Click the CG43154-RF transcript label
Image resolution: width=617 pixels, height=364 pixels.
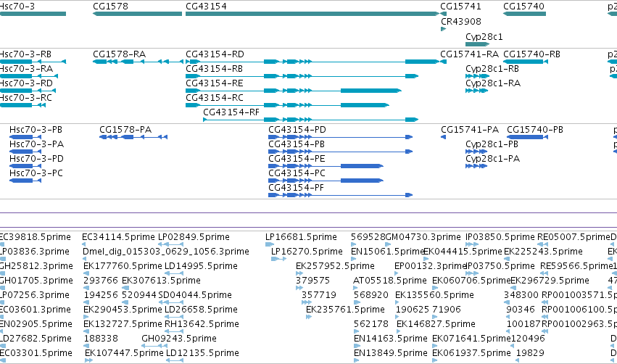coord(231,112)
